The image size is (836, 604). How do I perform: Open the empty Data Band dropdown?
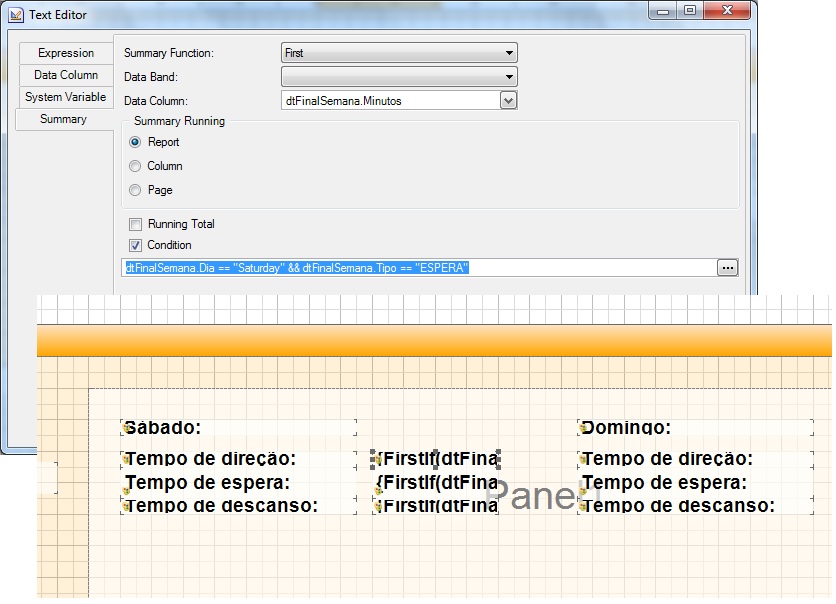399,77
